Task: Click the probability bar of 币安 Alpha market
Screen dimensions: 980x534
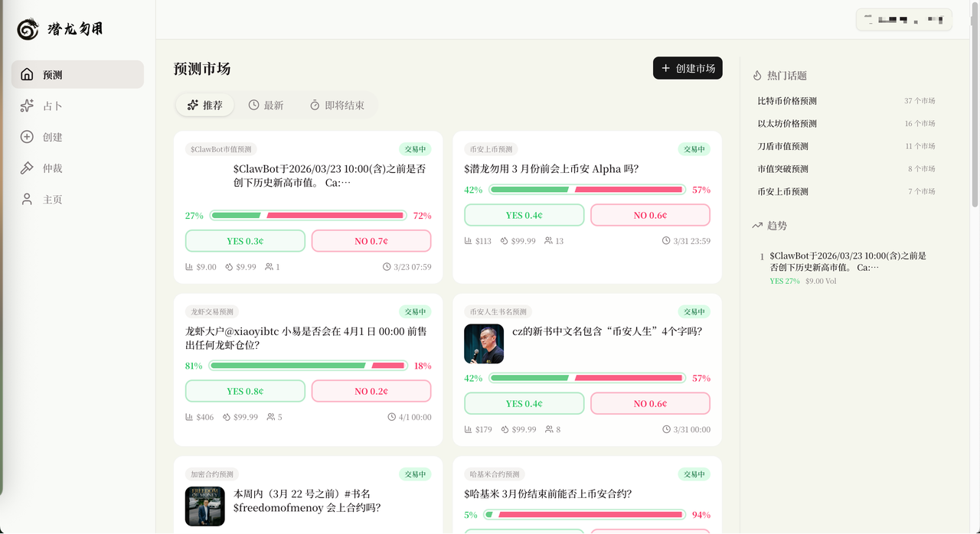Action: pos(587,190)
